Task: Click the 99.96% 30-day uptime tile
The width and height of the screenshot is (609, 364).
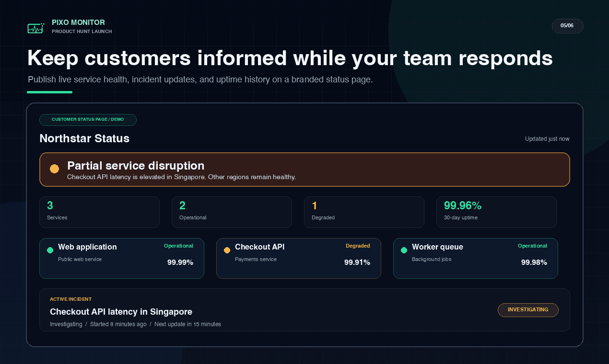Action: 496,212
